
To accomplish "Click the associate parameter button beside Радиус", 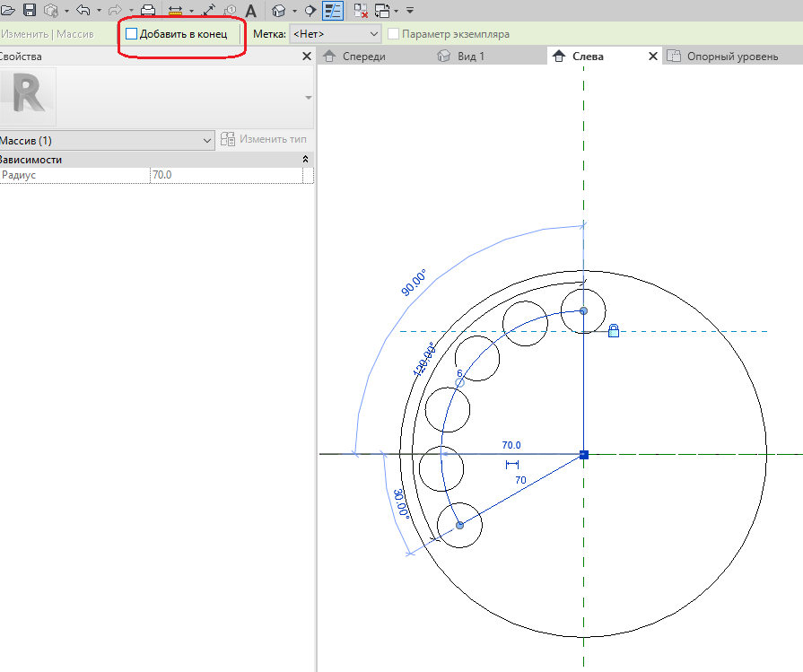I will 308,175.
